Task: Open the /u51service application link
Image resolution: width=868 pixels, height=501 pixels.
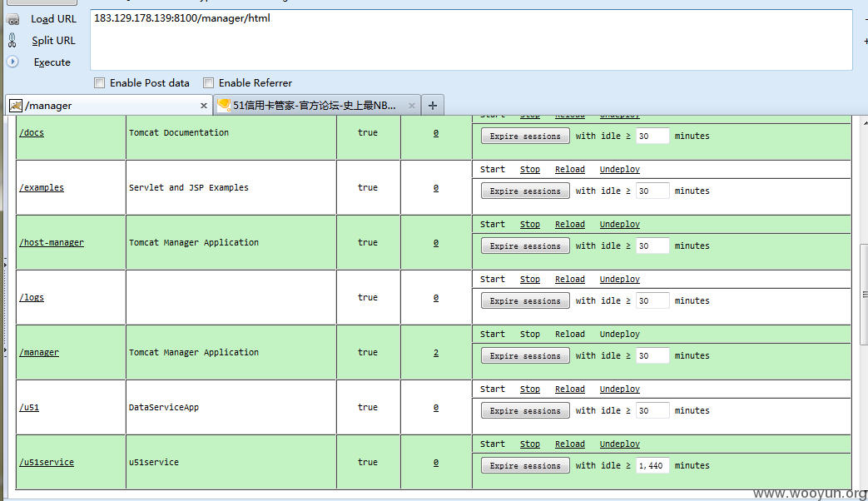Action: click(x=47, y=462)
